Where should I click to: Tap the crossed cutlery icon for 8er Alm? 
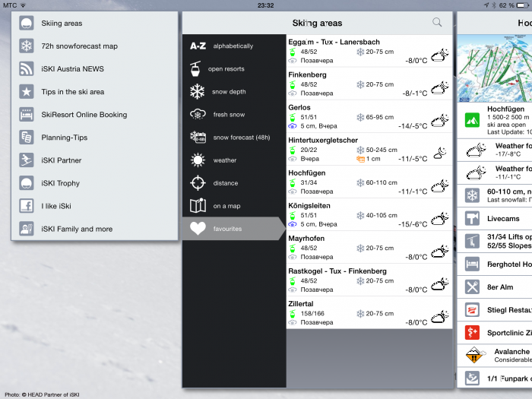pyautogui.click(x=472, y=287)
